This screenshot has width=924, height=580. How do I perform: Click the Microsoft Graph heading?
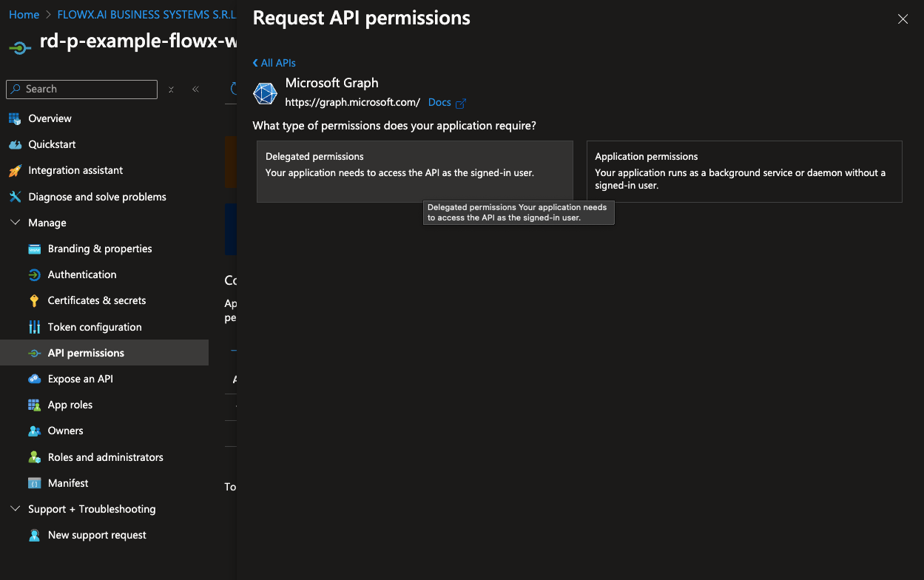[332, 83]
